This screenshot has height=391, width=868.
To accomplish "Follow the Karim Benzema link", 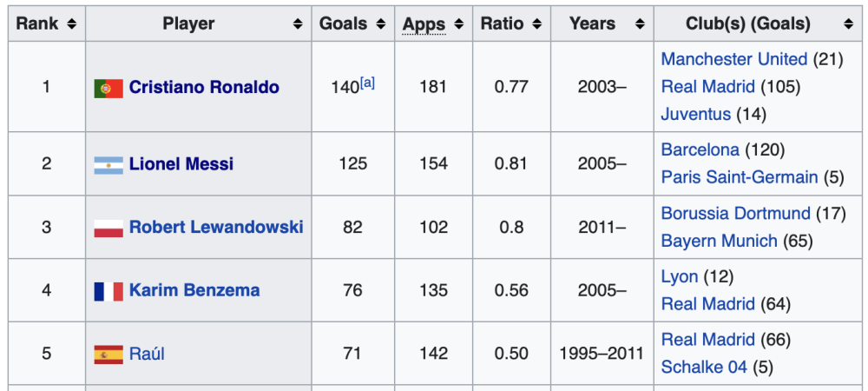I will pyautogui.click(x=194, y=290).
